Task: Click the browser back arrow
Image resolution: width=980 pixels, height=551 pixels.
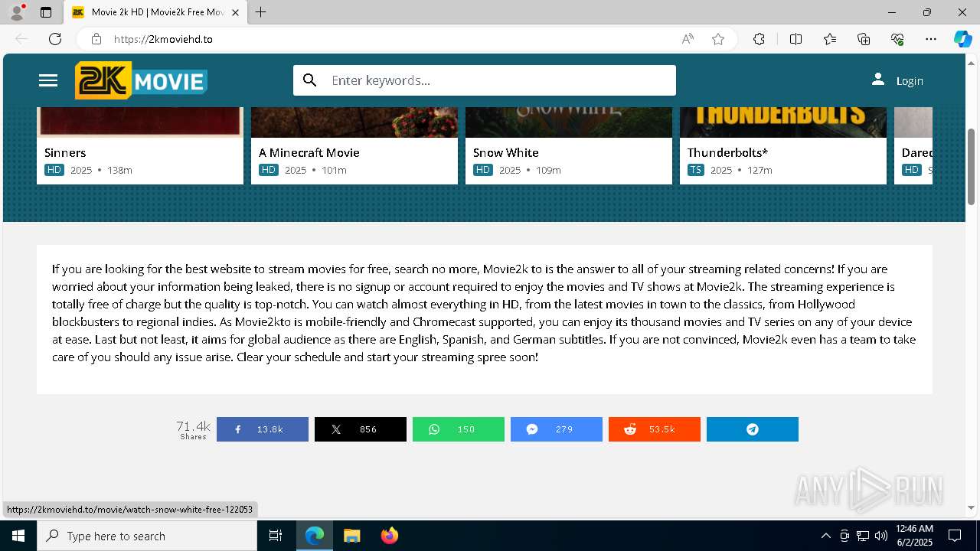Action: click(21, 39)
